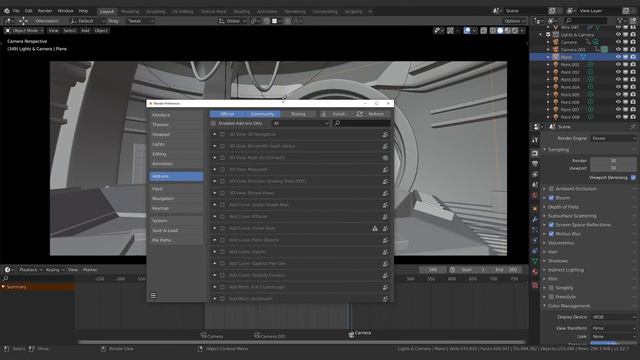Enable the 3D View: 3D Navigation add-on checkbox
Screen dimensions: 640x360
pyautogui.click(x=222, y=134)
